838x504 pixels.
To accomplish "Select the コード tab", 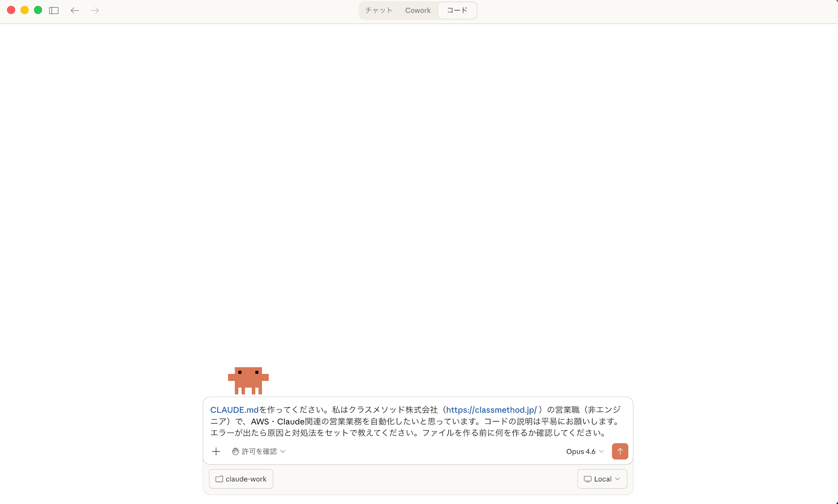I will click(x=457, y=10).
